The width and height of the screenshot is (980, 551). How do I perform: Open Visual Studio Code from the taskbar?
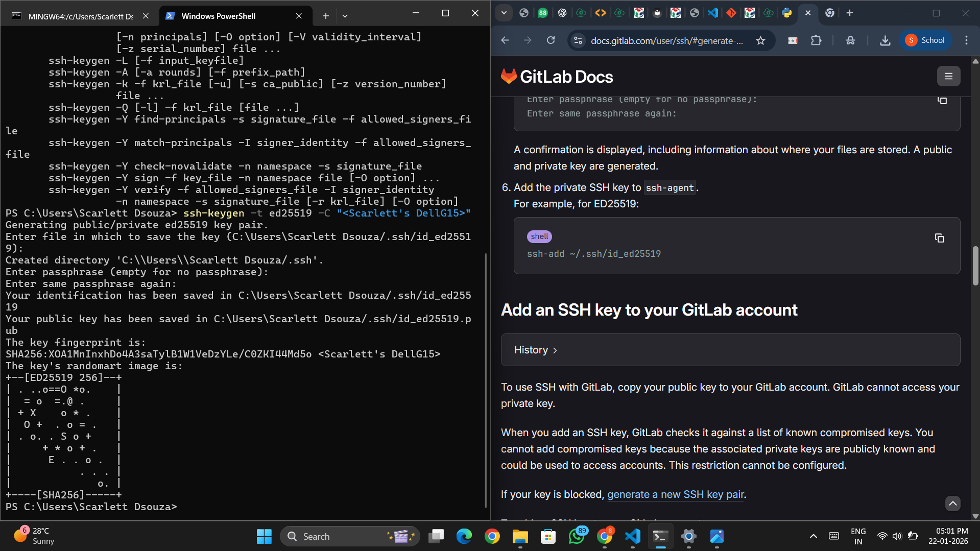click(633, 536)
